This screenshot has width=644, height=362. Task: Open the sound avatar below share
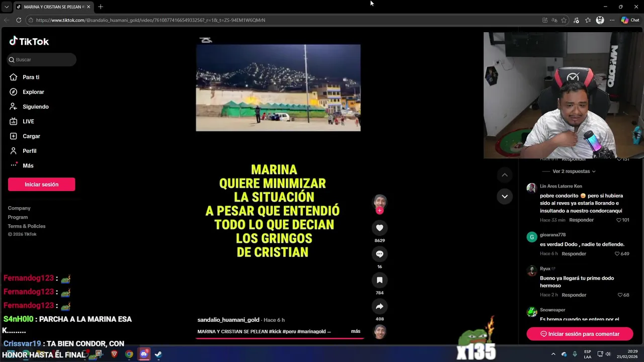click(380, 332)
